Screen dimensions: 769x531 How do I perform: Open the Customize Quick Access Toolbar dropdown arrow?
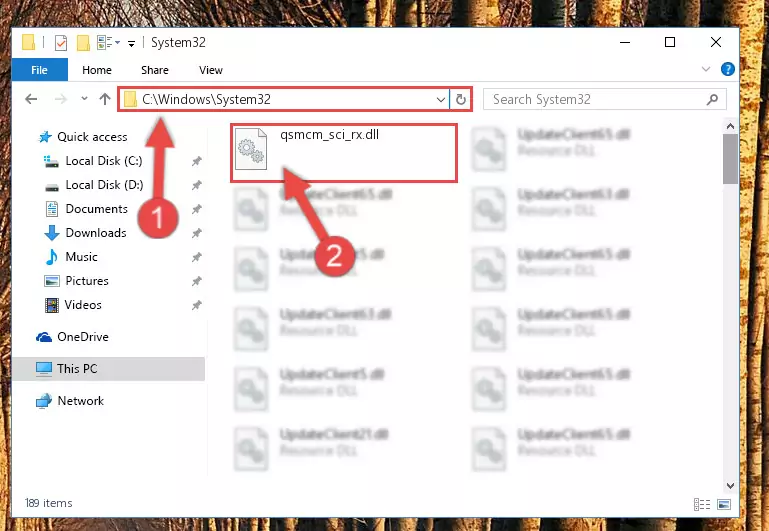click(131, 44)
